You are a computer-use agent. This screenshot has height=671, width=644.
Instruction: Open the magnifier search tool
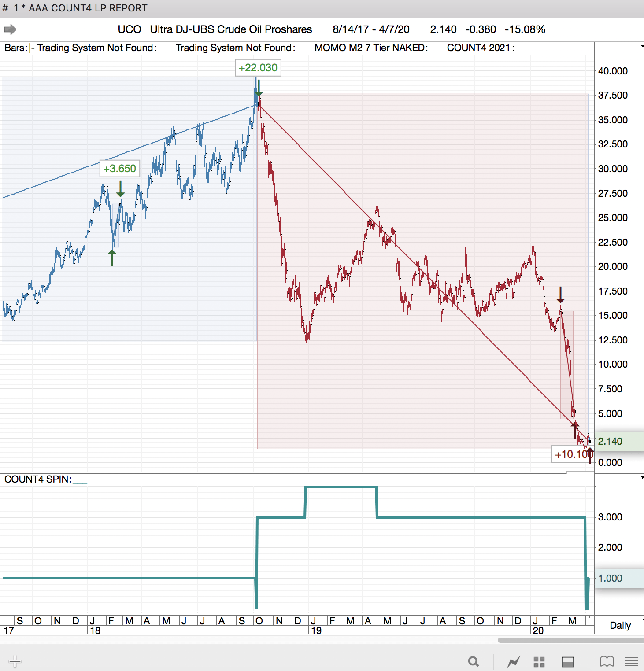(x=474, y=661)
